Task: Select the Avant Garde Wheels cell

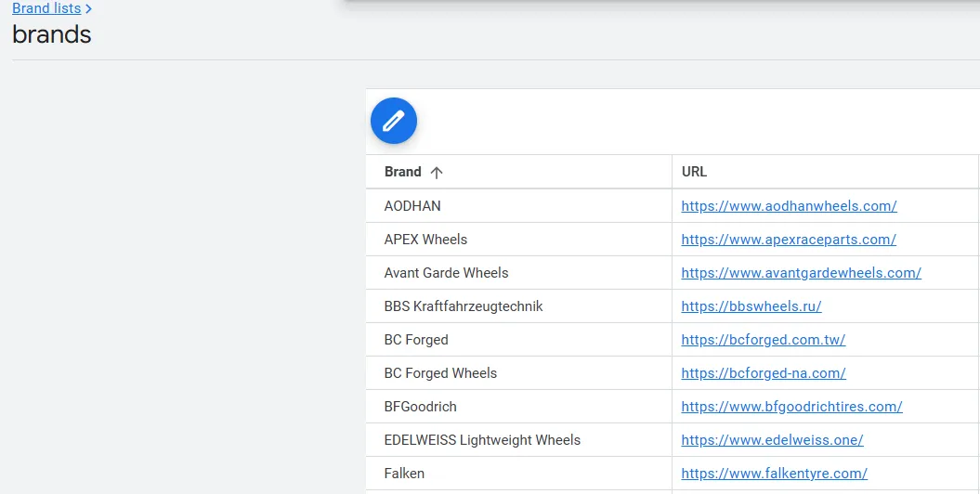Action: pos(518,273)
